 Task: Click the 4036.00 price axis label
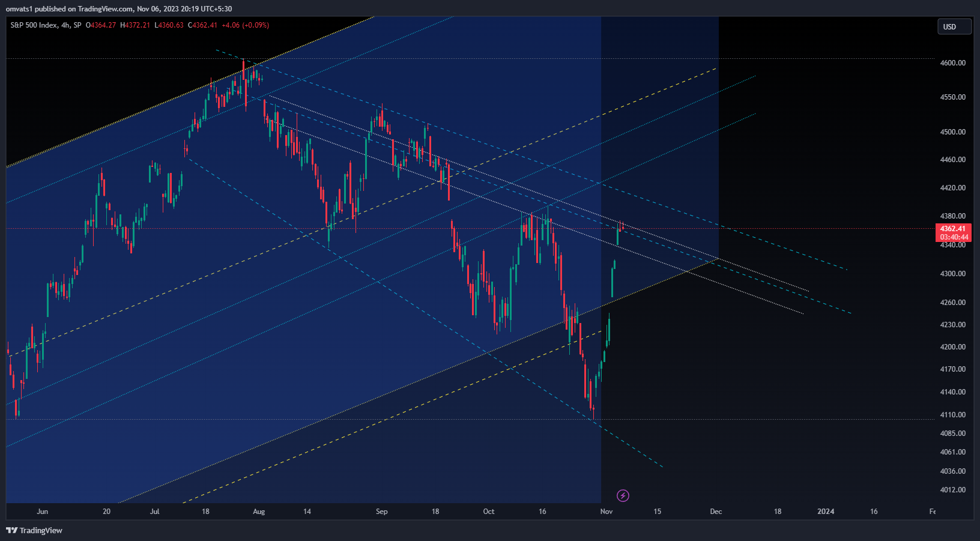[x=953, y=471]
